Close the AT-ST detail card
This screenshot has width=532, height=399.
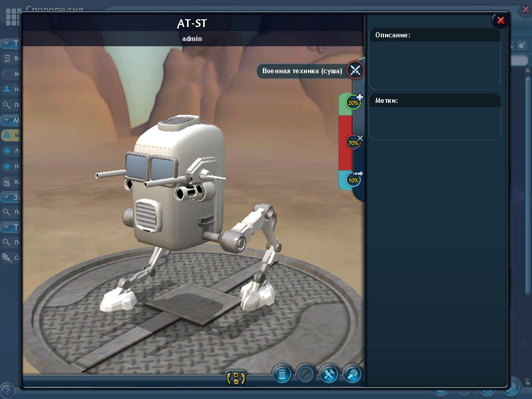500,20
